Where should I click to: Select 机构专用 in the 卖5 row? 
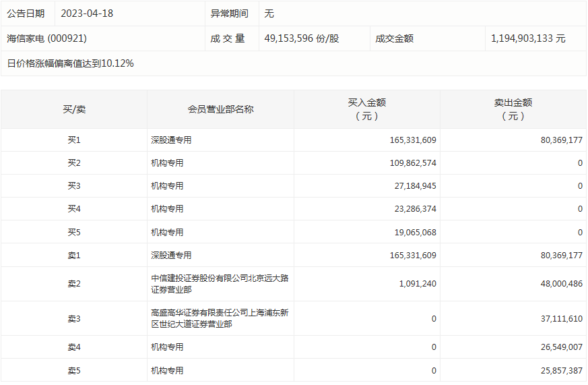[167, 370]
